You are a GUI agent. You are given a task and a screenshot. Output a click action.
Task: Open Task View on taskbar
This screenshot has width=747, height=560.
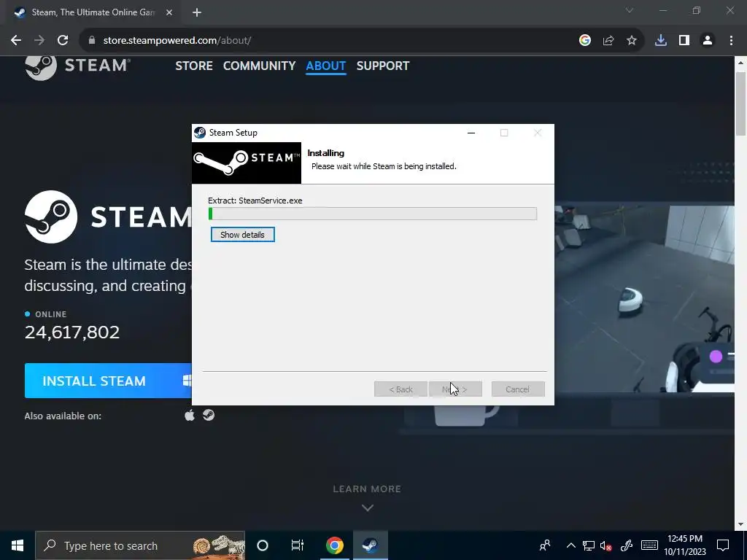tap(298, 545)
